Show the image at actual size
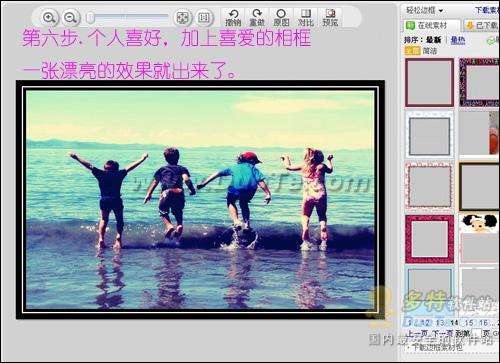Image resolution: width=500 pixels, height=363 pixels. pyautogui.click(x=204, y=18)
